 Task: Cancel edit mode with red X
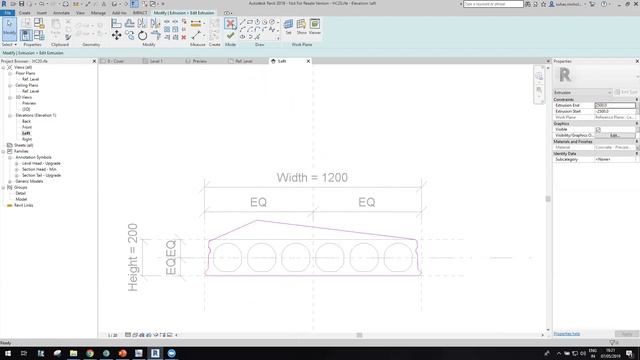[x=230, y=24]
